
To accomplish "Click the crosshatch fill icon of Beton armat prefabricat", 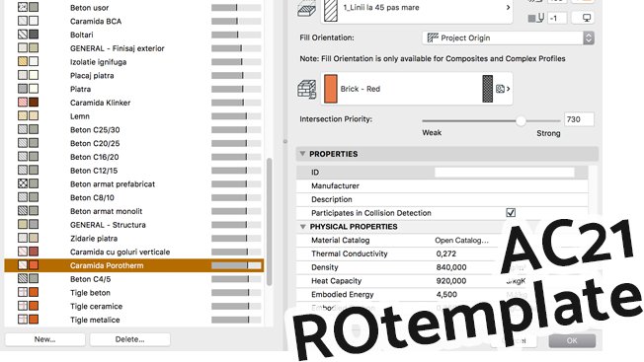I will click(x=23, y=183).
